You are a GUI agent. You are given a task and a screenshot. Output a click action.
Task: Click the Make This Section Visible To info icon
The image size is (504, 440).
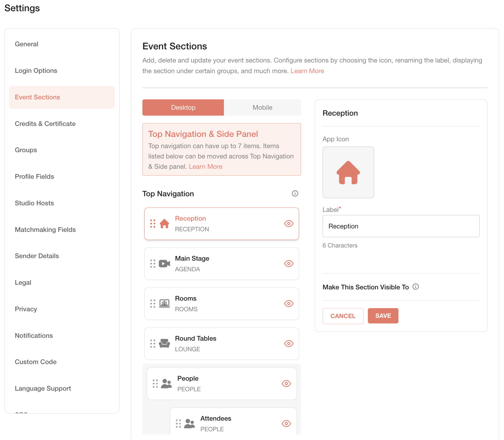pos(416,287)
